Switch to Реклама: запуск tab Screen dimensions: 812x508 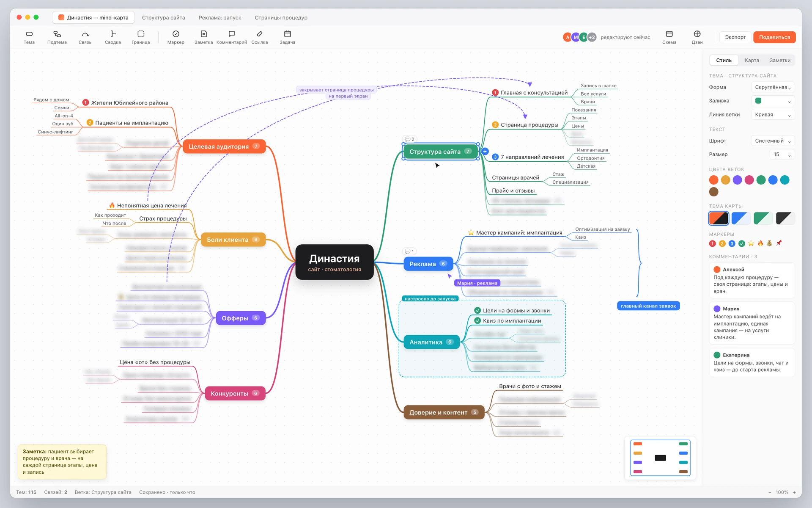point(220,17)
